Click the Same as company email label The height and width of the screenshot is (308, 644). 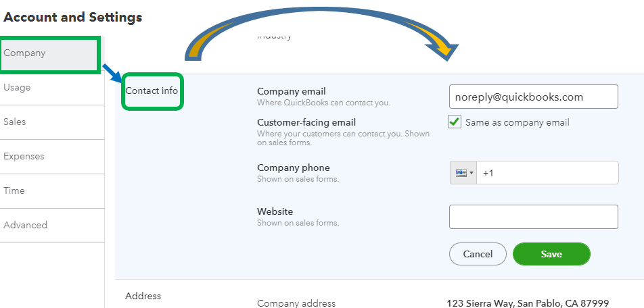517,122
